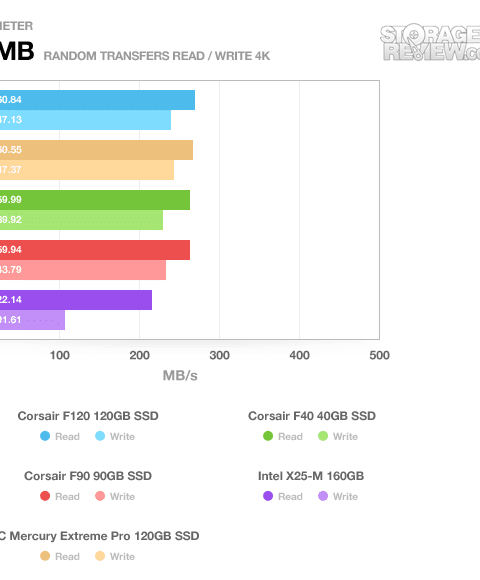The height and width of the screenshot is (580, 480).
Task: Click the 91.61 value label on the bar
Action: 11,320
